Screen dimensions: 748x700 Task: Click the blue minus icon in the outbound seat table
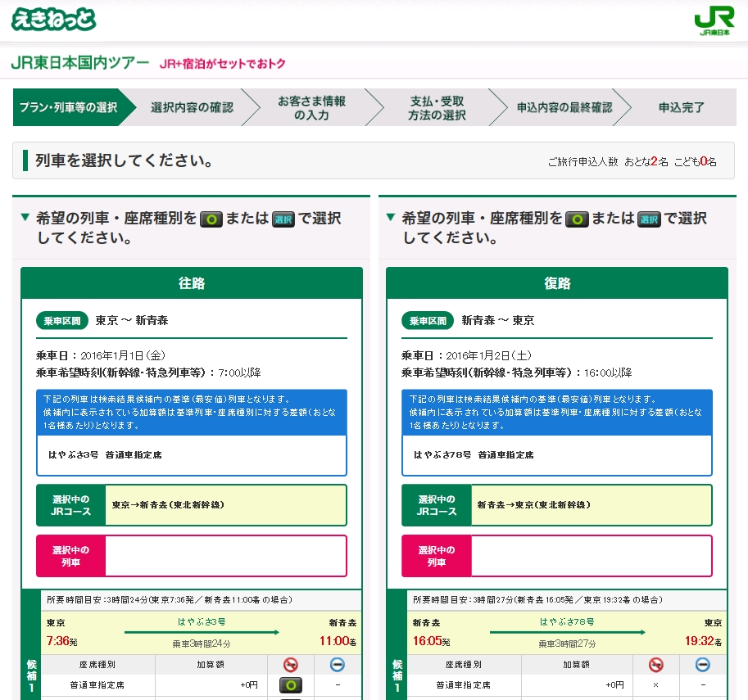[338, 664]
